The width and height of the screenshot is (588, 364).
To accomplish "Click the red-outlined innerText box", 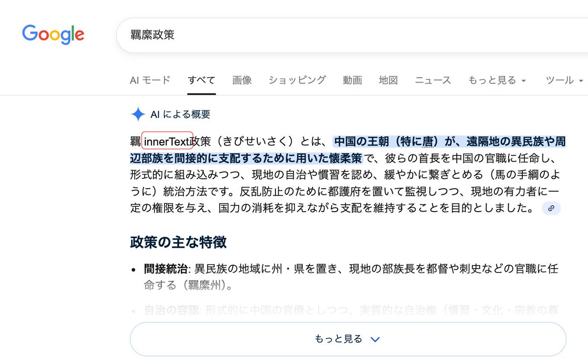I will pyautogui.click(x=167, y=142).
